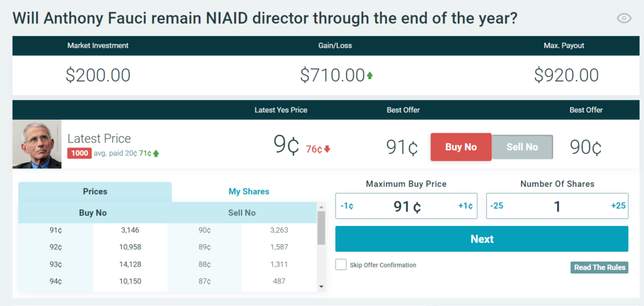Click the Next button
The image size is (644, 306).
[x=482, y=239]
